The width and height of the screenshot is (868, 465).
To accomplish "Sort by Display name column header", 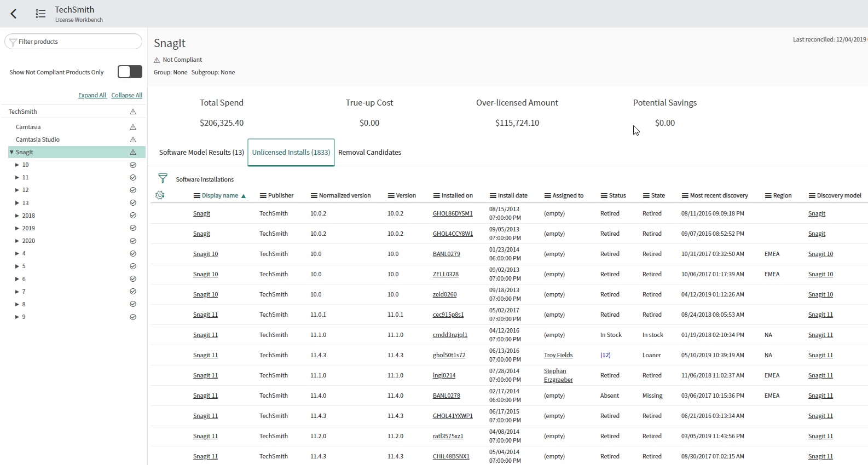I will pos(220,195).
